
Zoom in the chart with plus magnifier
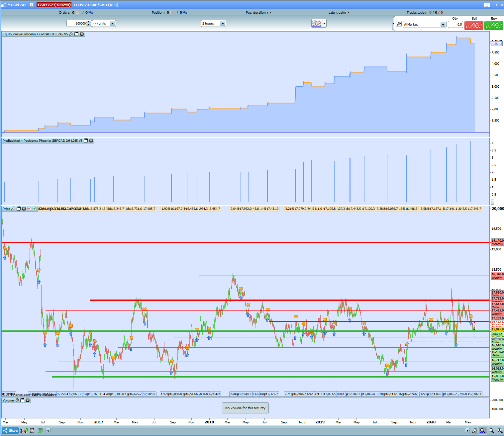[x=500, y=431]
